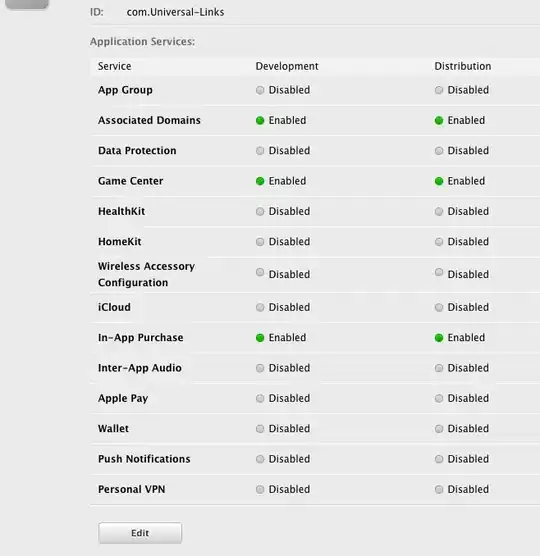Image resolution: width=540 pixels, height=556 pixels.
Task: Click Data Protection Development Disabled text
Action: coord(289,151)
